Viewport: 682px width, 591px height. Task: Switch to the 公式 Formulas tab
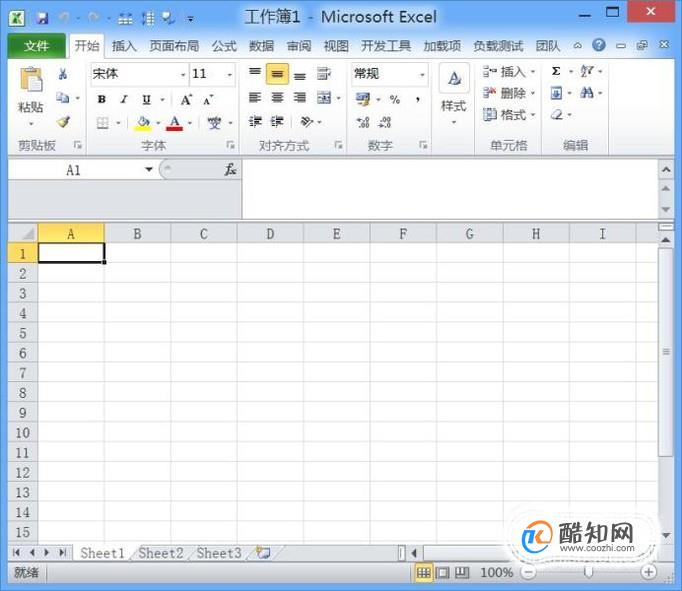click(224, 46)
